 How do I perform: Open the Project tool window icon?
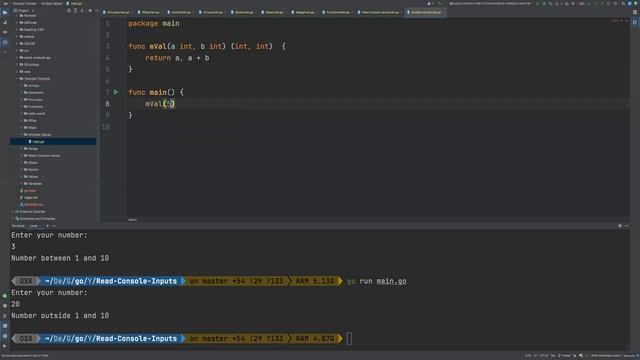[x=5, y=13]
